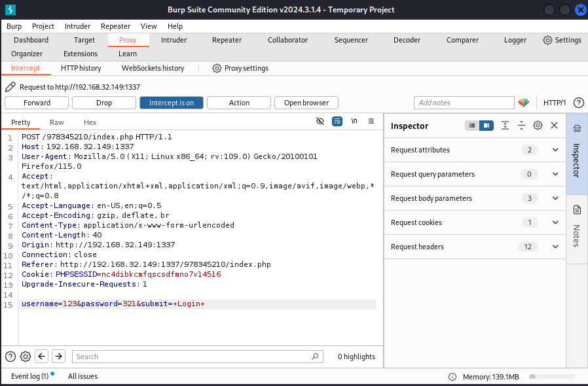This screenshot has width=588, height=386.
Task: Open the Intruder menu in menu bar
Action: click(x=78, y=26)
